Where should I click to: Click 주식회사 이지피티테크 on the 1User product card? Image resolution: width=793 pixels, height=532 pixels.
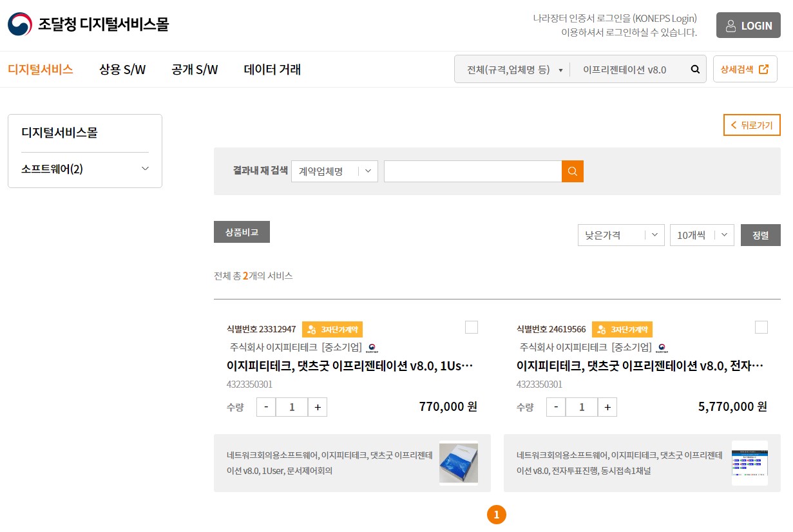[273, 347]
